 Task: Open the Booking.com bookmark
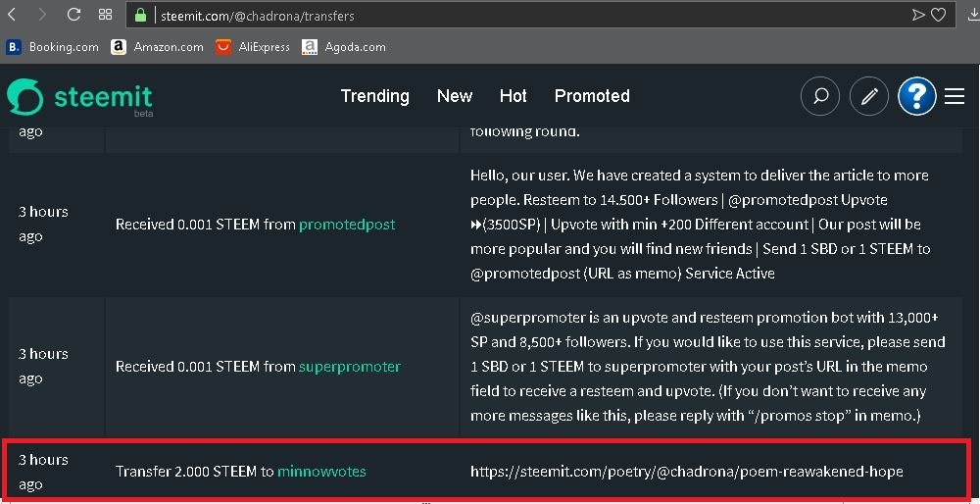pyautogui.click(x=53, y=47)
